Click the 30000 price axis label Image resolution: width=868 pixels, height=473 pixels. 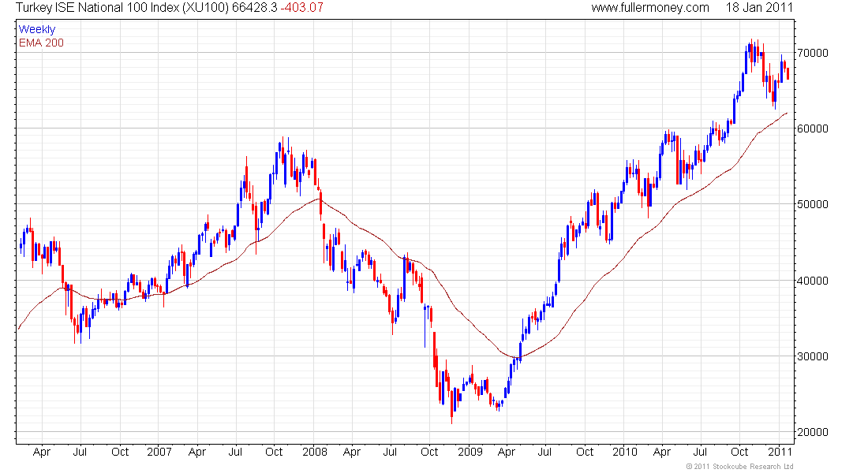click(813, 356)
